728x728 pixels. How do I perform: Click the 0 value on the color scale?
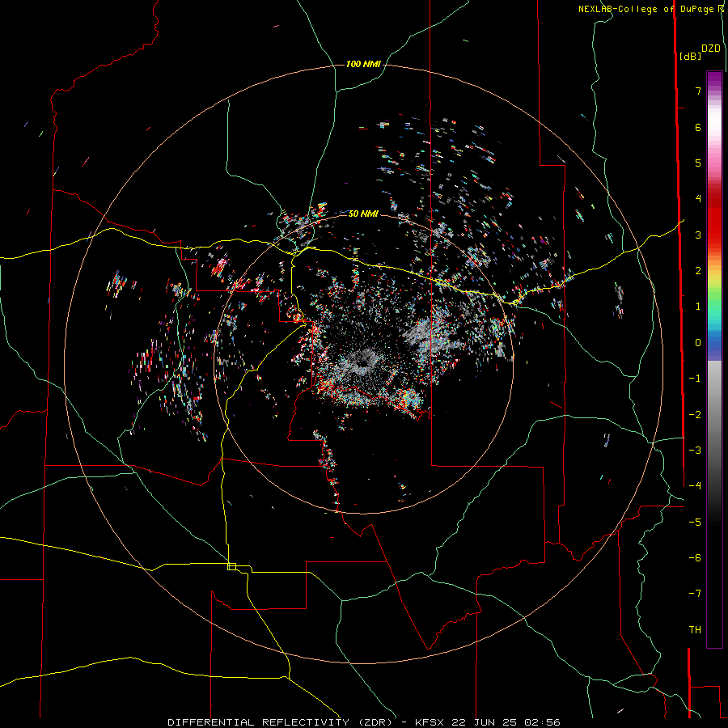tap(698, 343)
